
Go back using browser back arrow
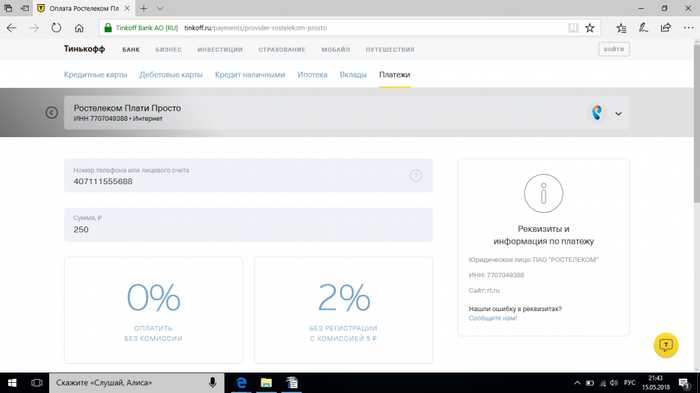pos(12,28)
